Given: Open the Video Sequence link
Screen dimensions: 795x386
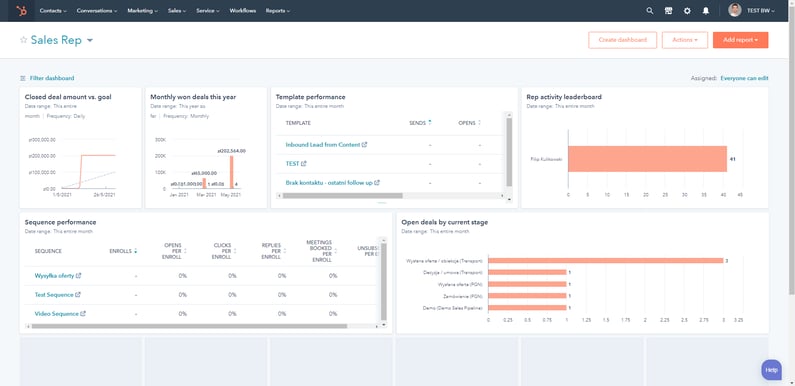Looking at the screenshot, I should click(x=56, y=313).
